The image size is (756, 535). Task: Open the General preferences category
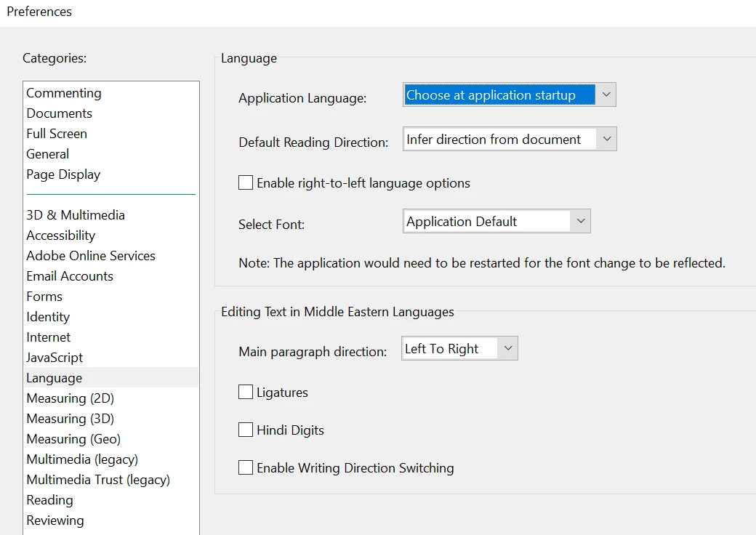click(x=48, y=154)
